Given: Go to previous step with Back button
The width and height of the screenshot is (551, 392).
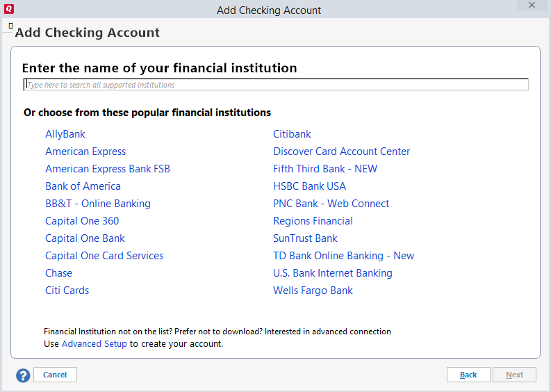Looking at the screenshot, I should click(468, 375).
